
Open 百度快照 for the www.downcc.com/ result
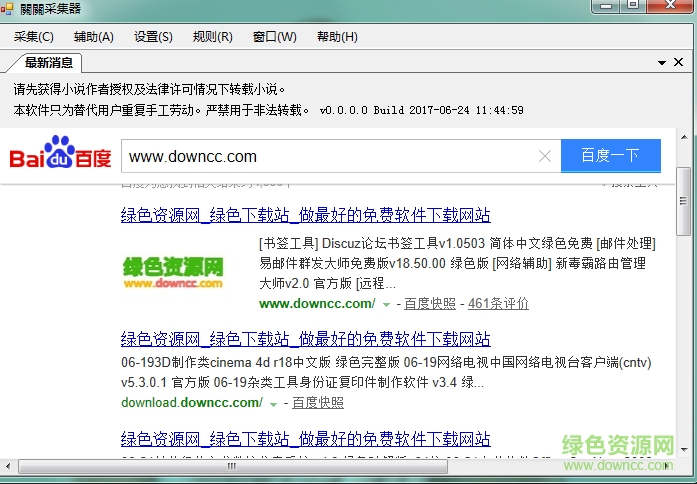pyautogui.click(x=430, y=304)
